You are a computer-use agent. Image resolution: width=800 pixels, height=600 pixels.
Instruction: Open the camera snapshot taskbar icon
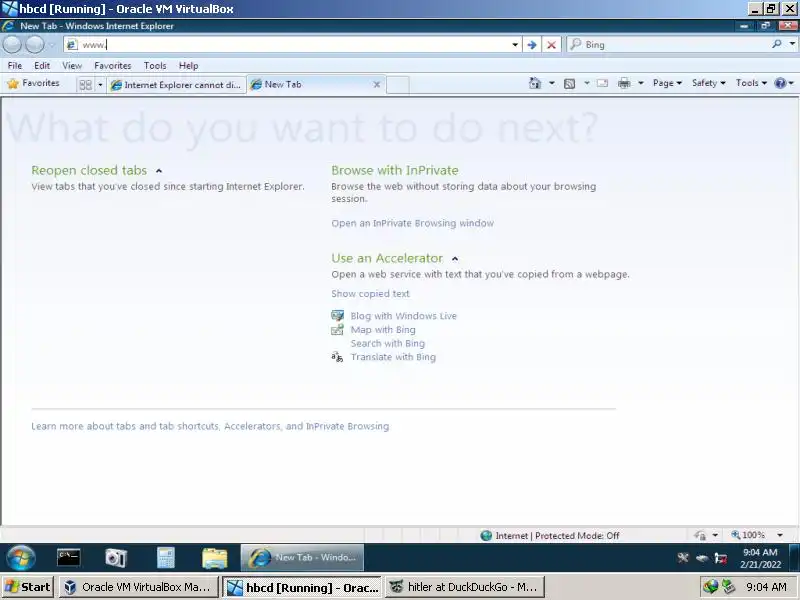[x=116, y=558]
